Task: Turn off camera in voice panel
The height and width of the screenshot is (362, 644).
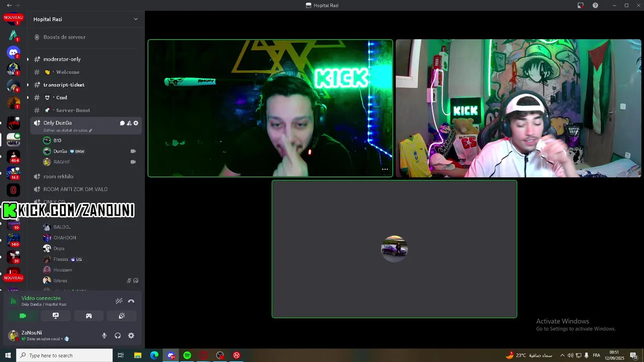Action: tap(23, 316)
